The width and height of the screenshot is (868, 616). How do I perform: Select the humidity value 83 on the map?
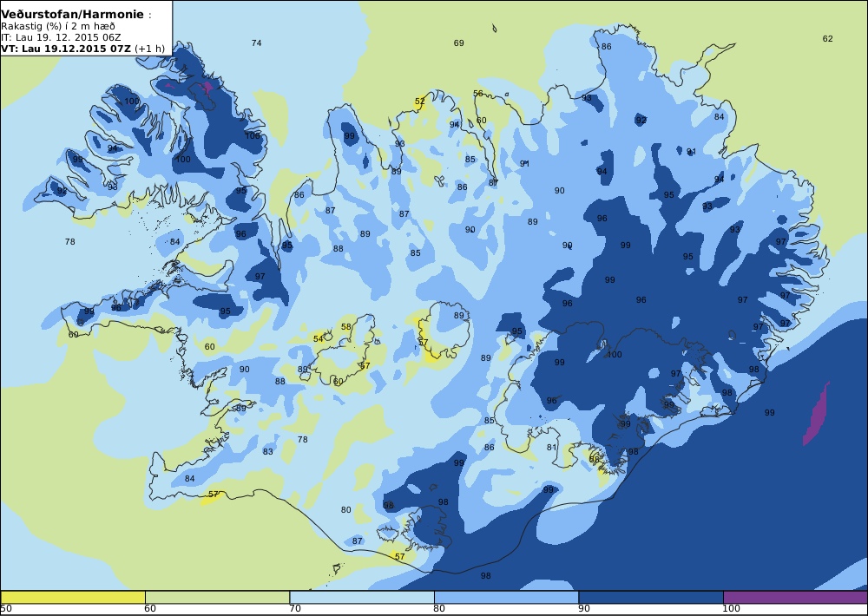268,452
